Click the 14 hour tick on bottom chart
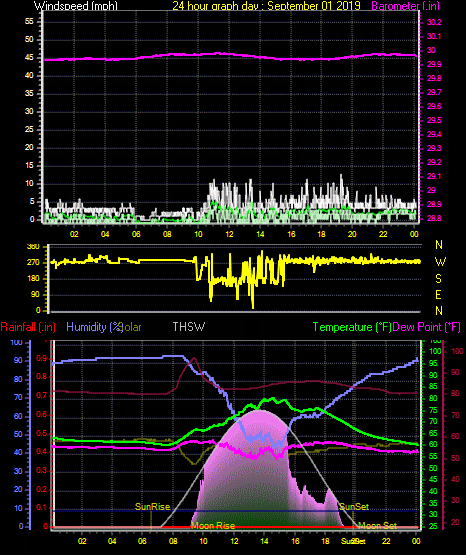This screenshot has height=555, width=466. pos(264,541)
